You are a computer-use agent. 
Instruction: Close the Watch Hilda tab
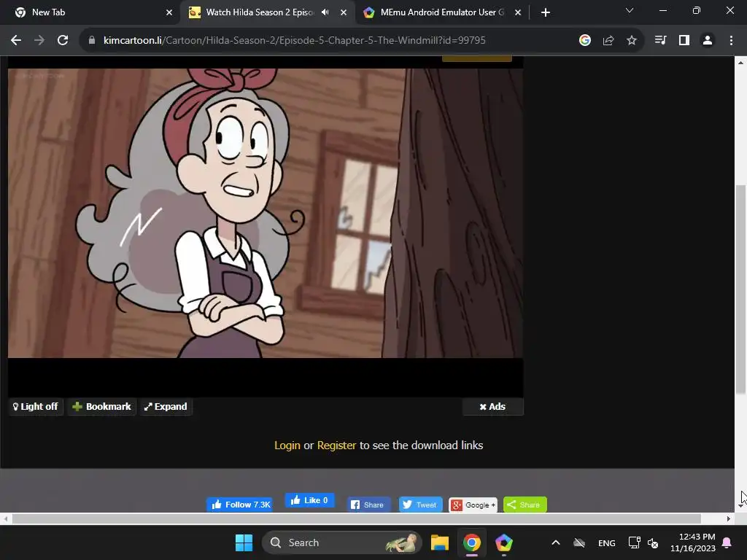click(344, 12)
